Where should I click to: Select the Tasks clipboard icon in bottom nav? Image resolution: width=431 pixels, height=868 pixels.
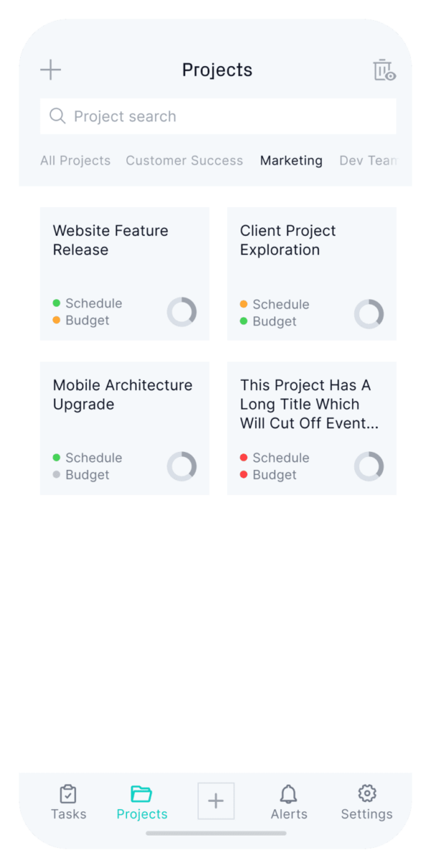68,794
